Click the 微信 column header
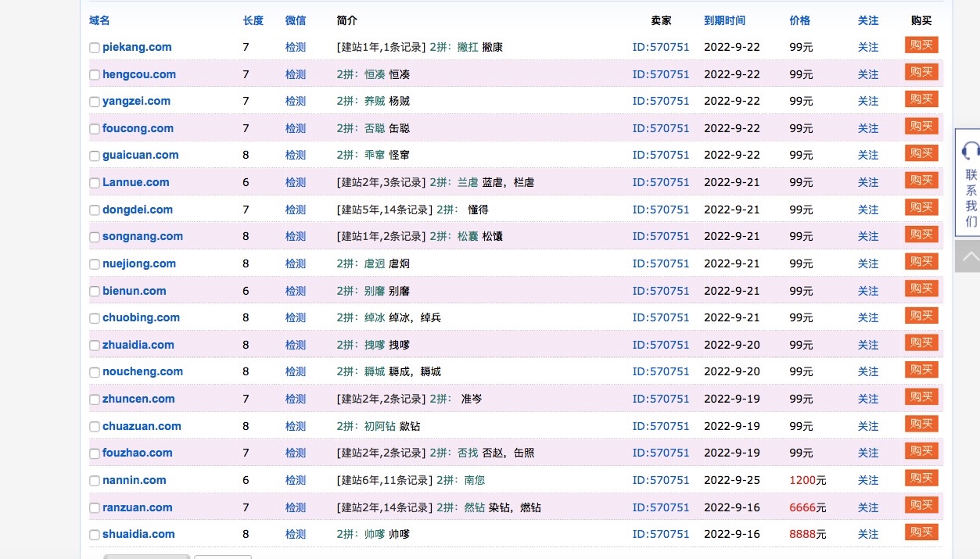 [x=295, y=20]
